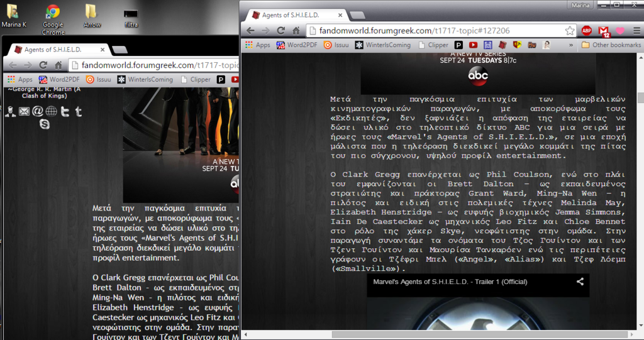Click Back arrow in right Chrome window
Viewport: 644px width, 340px height.
pyautogui.click(x=250, y=31)
